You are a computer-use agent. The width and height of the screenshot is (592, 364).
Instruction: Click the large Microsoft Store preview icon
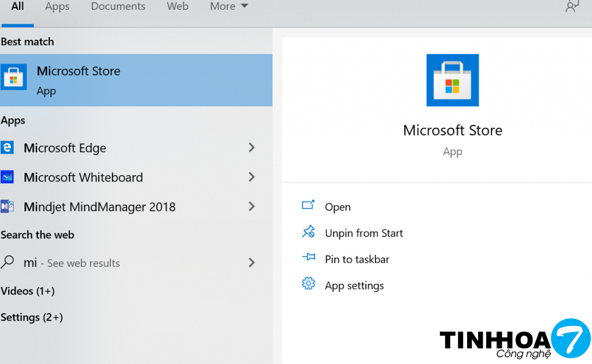pyautogui.click(x=452, y=80)
